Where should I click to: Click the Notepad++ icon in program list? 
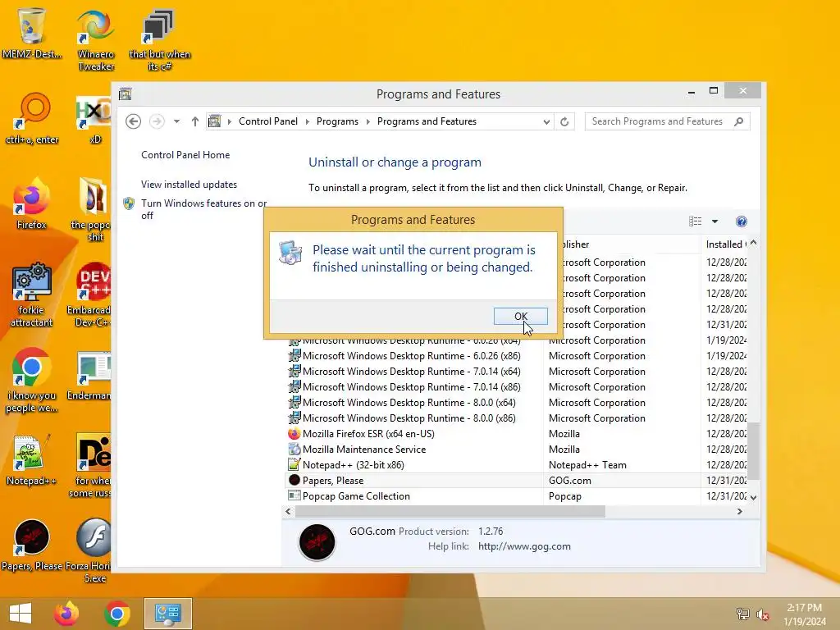click(x=294, y=465)
